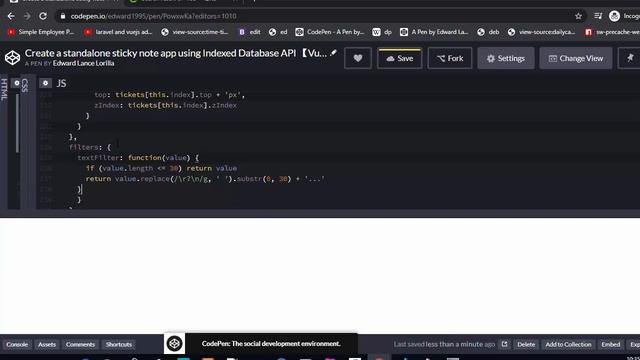Pin the pen using the pin button
The height and width of the screenshot is (360, 640).
tap(630, 58)
